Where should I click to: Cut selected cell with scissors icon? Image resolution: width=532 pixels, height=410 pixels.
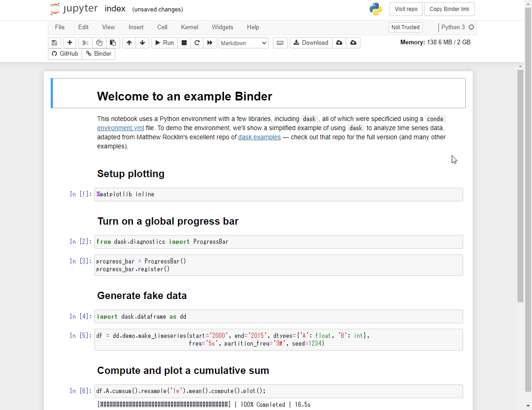(85, 42)
